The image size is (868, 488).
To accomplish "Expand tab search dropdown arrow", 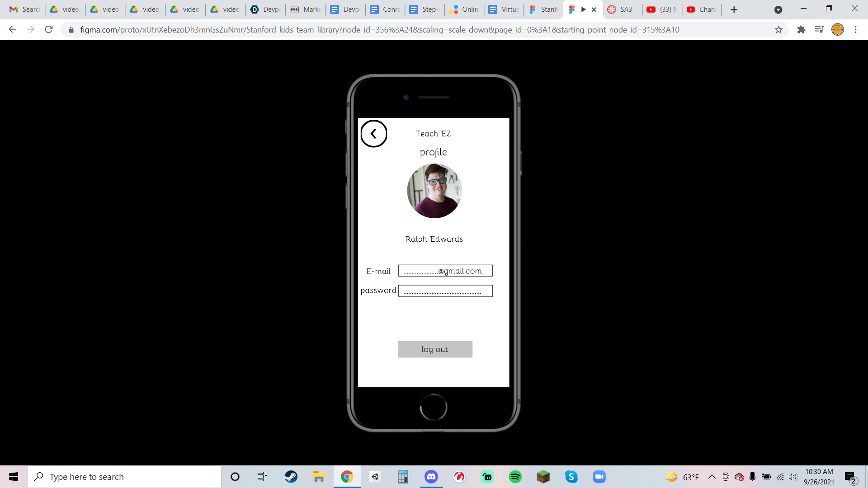I will click(x=778, y=9).
